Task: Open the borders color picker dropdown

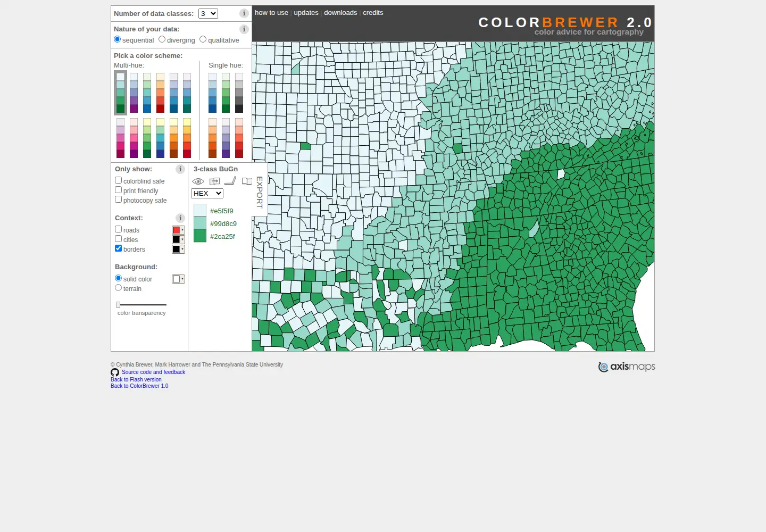Action: click(x=178, y=250)
